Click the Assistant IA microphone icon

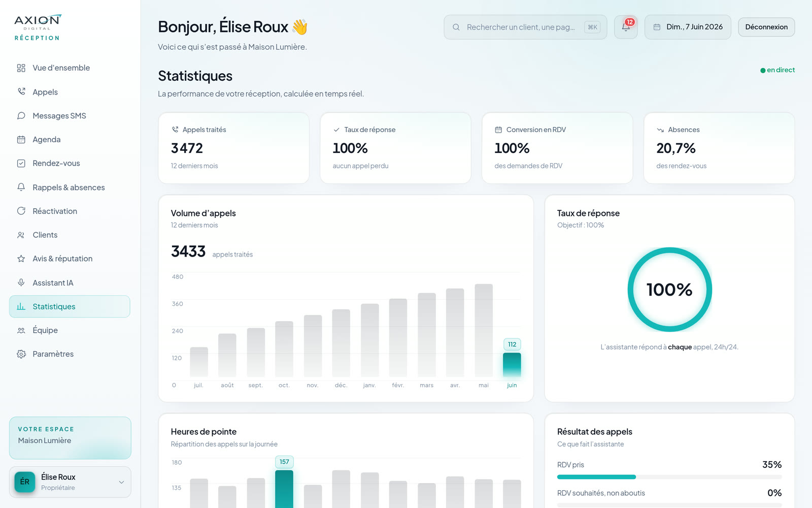pyautogui.click(x=21, y=282)
